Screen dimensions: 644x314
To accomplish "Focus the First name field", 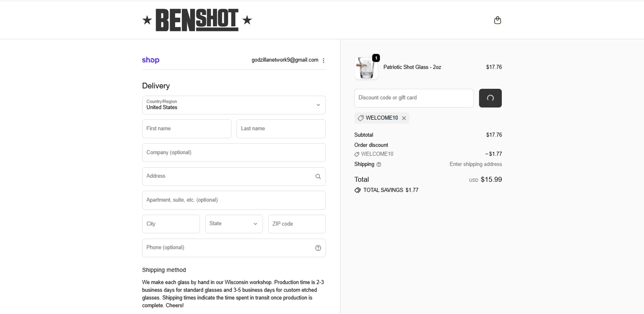I will (x=187, y=129).
